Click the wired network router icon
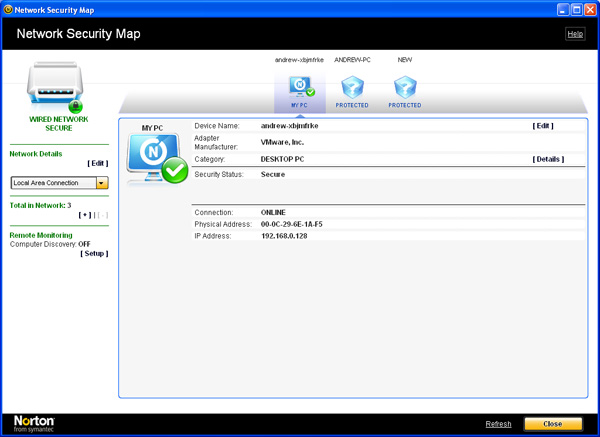The image size is (600, 437). 55,86
